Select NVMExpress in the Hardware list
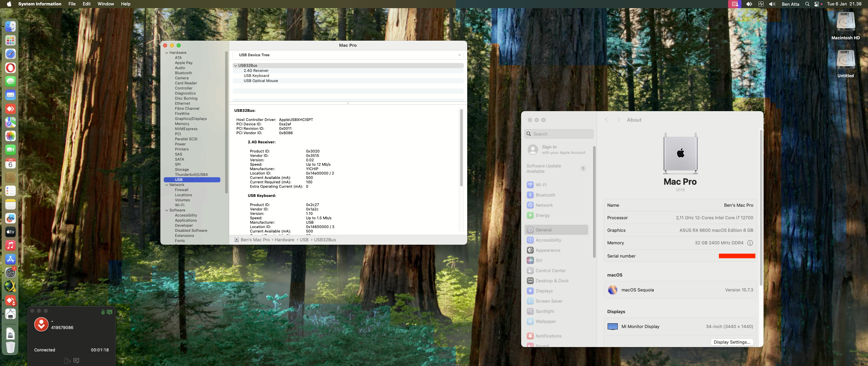Screen dimensions: 868x366 tap(186, 129)
